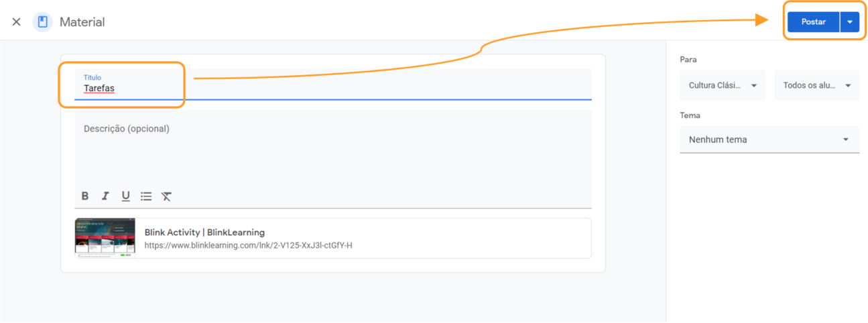Click the Tema label in sidebar
This screenshot has height=323, width=868.
coord(690,115)
